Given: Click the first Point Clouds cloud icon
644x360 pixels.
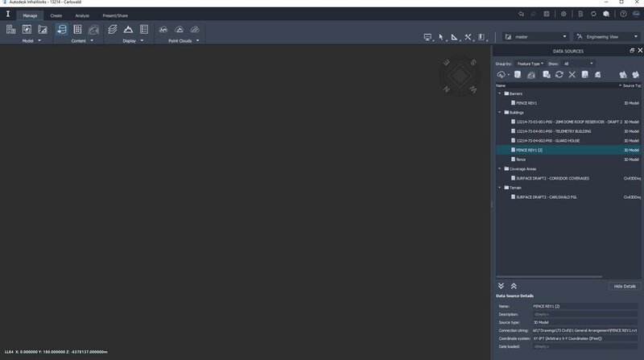Looking at the screenshot, I should pyautogui.click(x=163, y=30).
